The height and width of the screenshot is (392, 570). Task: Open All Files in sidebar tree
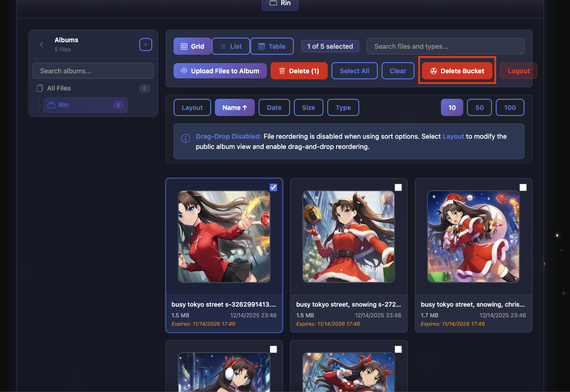click(x=93, y=88)
